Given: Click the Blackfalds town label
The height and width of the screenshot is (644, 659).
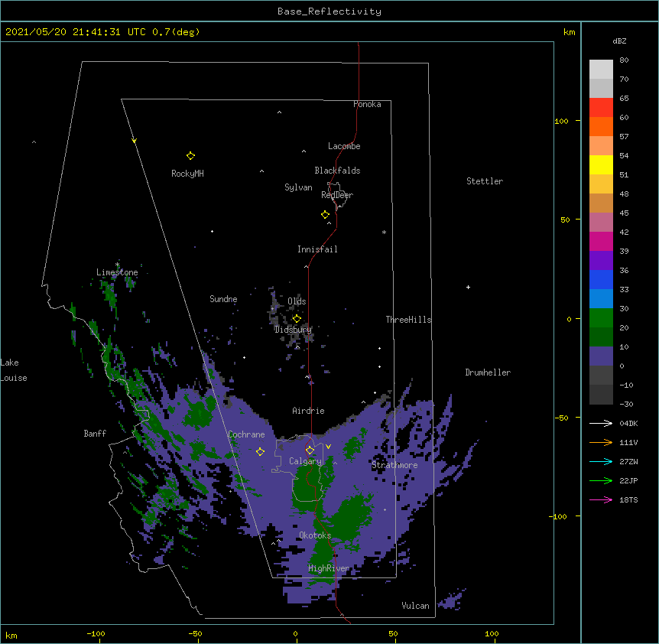Looking at the screenshot, I should (x=337, y=171).
